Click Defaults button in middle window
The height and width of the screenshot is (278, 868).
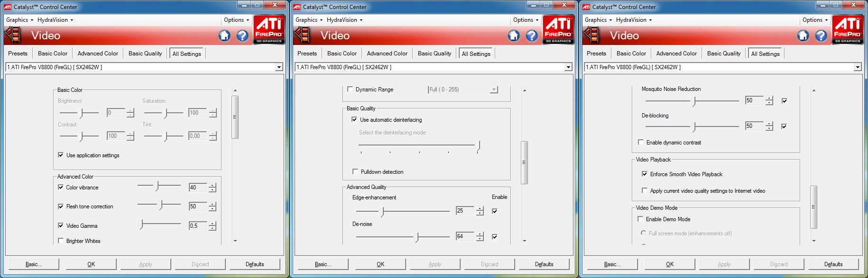544,264
